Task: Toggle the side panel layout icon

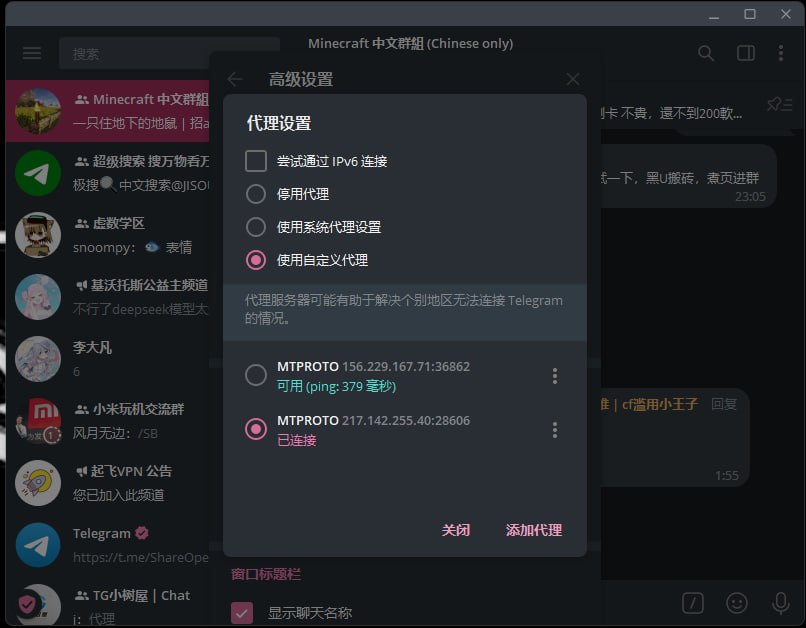Action: pos(745,54)
